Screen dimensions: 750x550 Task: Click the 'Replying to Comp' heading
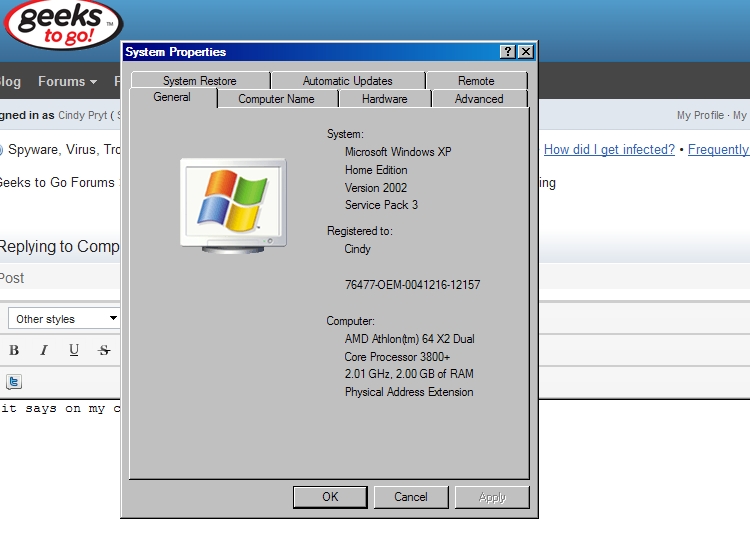[x=59, y=246]
